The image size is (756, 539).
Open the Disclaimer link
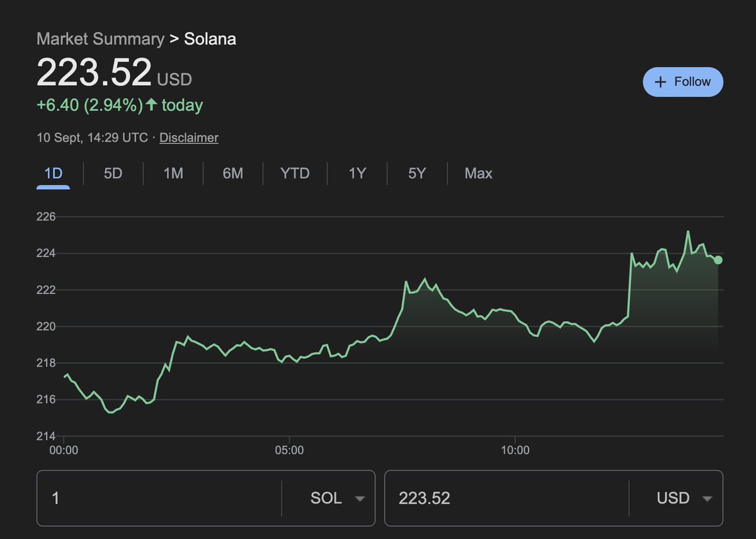pos(188,137)
